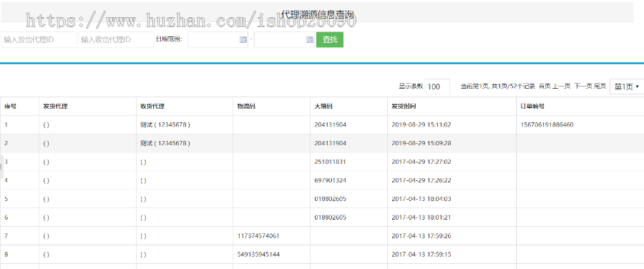The width and height of the screenshot is (644, 269).
Task: Click 测试 ( 12345678 ) in row 2
Action: (165, 143)
